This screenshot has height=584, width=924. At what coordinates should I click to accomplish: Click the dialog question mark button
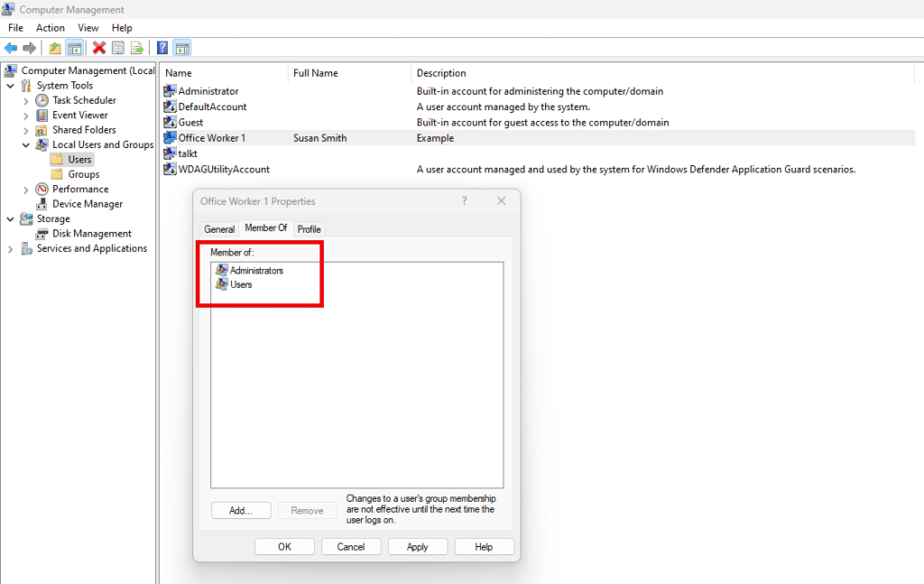pyautogui.click(x=465, y=201)
